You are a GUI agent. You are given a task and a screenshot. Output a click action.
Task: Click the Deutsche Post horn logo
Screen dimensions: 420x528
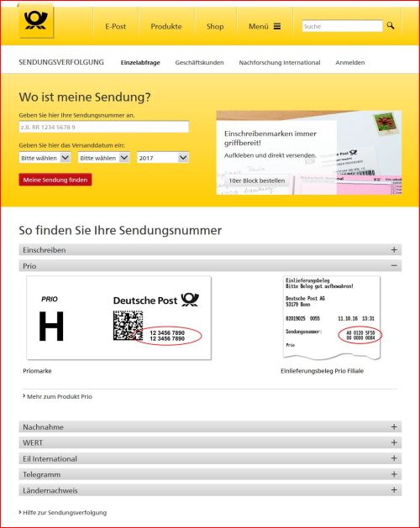click(36, 20)
